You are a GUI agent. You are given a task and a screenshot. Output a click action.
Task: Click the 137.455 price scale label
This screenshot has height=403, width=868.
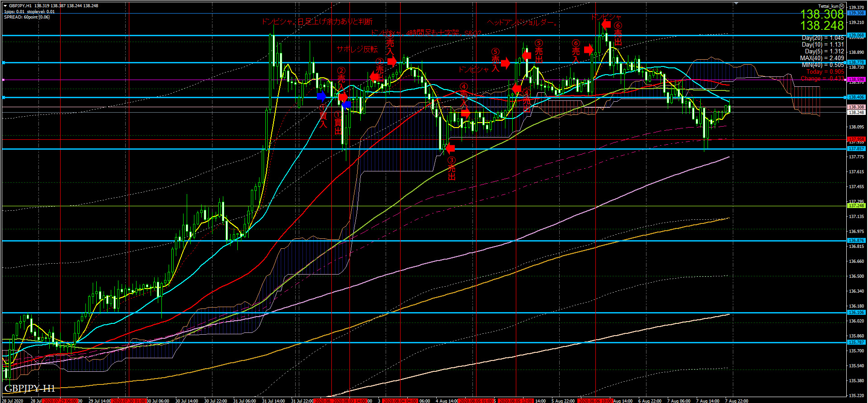coord(856,187)
